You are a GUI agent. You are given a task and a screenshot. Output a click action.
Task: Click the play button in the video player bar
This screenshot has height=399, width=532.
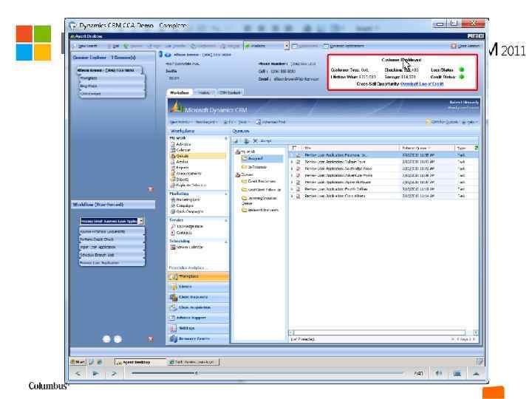95,374
